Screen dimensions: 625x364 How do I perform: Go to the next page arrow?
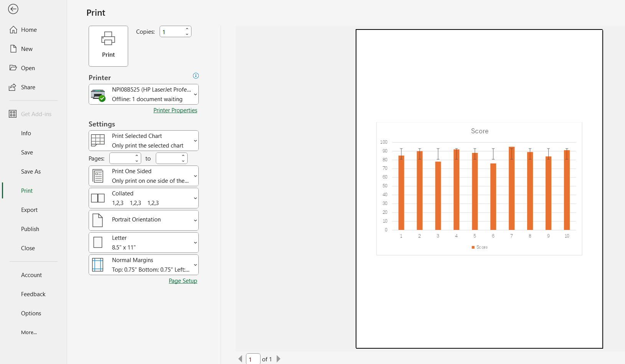click(x=279, y=359)
